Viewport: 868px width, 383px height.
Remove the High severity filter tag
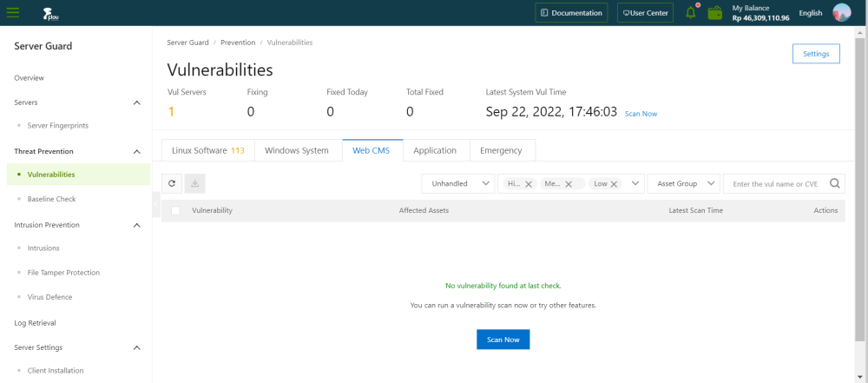[528, 184]
